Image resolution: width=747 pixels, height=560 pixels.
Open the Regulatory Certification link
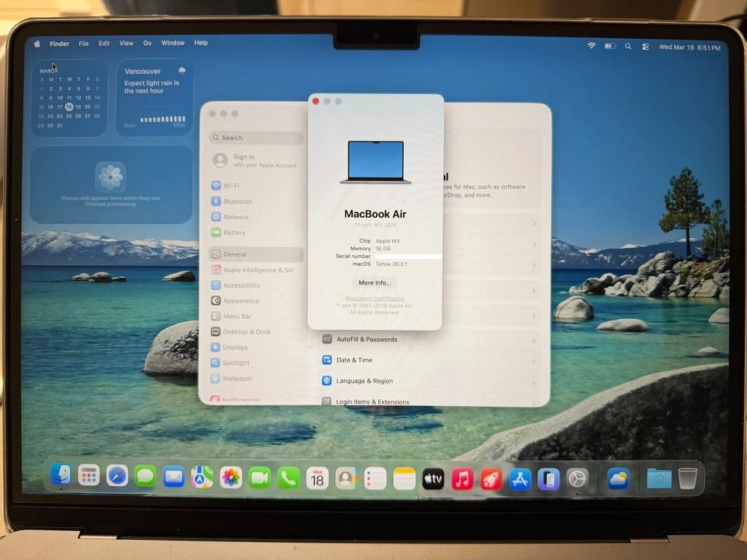[375, 299]
